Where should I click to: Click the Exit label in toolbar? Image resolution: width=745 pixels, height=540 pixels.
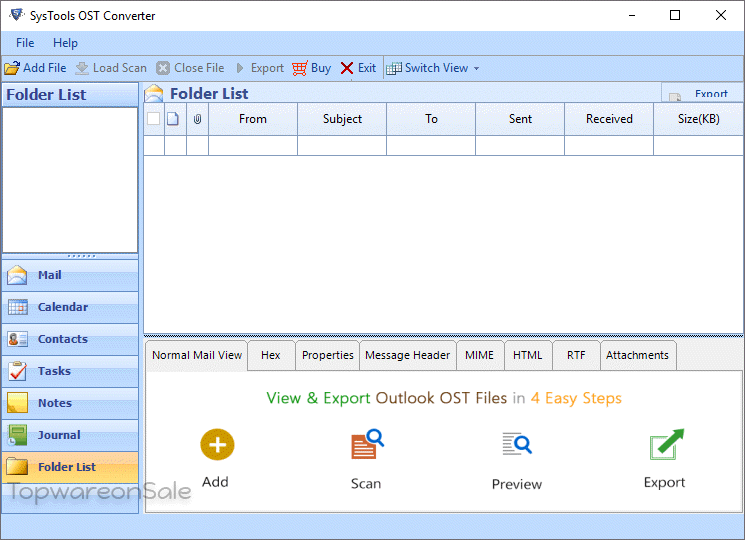367,68
